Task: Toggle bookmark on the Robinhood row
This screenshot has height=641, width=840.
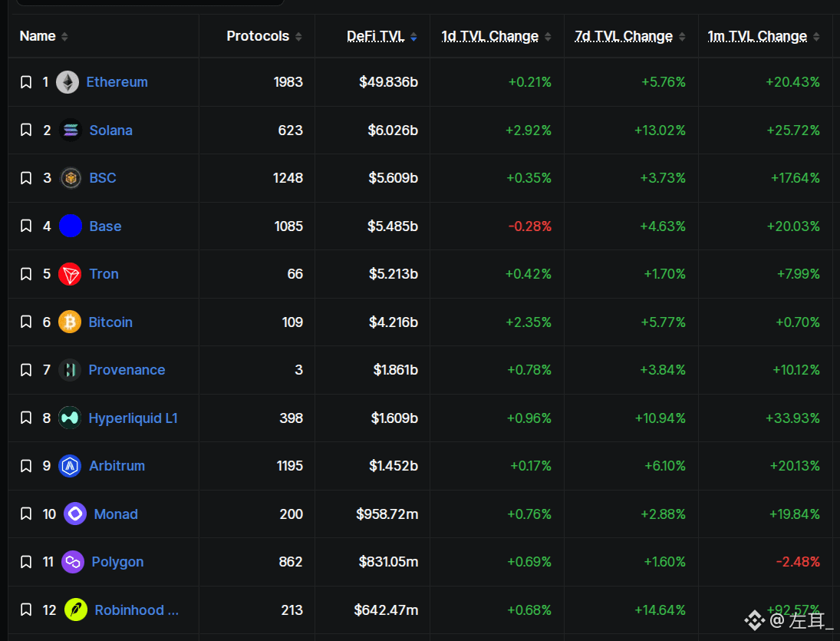Action: click(26, 610)
